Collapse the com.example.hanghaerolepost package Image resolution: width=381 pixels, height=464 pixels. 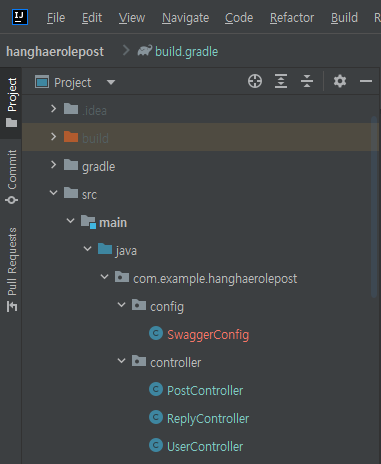click(104, 276)
